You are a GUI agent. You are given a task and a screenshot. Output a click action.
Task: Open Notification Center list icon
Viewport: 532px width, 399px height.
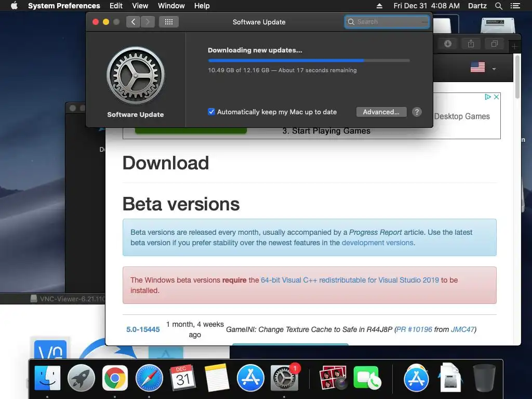tap(515, 6)
